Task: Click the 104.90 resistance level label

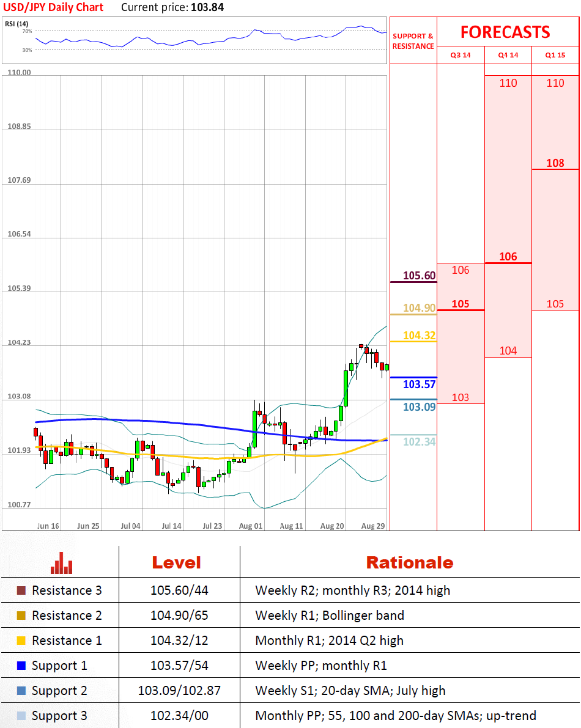Action: pos(419,308)
